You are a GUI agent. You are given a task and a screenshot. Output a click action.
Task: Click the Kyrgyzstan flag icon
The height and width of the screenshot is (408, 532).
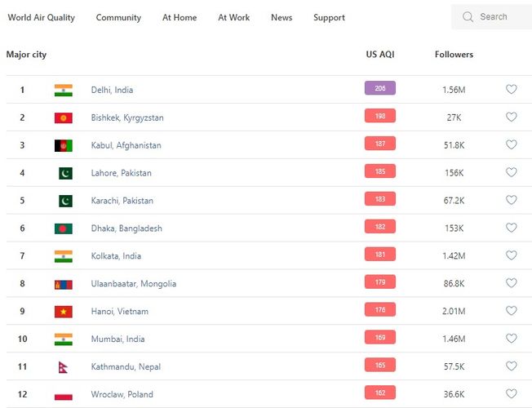[64, 118]
